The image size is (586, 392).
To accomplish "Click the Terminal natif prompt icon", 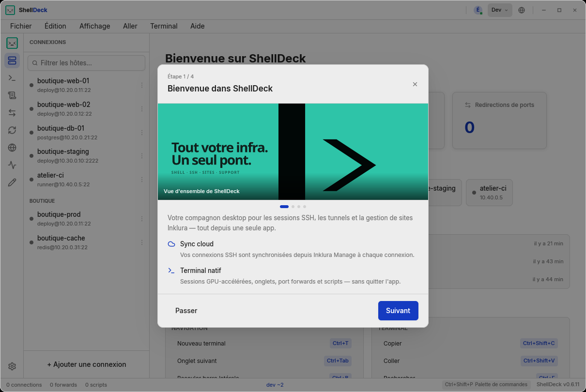I will 171,271.
